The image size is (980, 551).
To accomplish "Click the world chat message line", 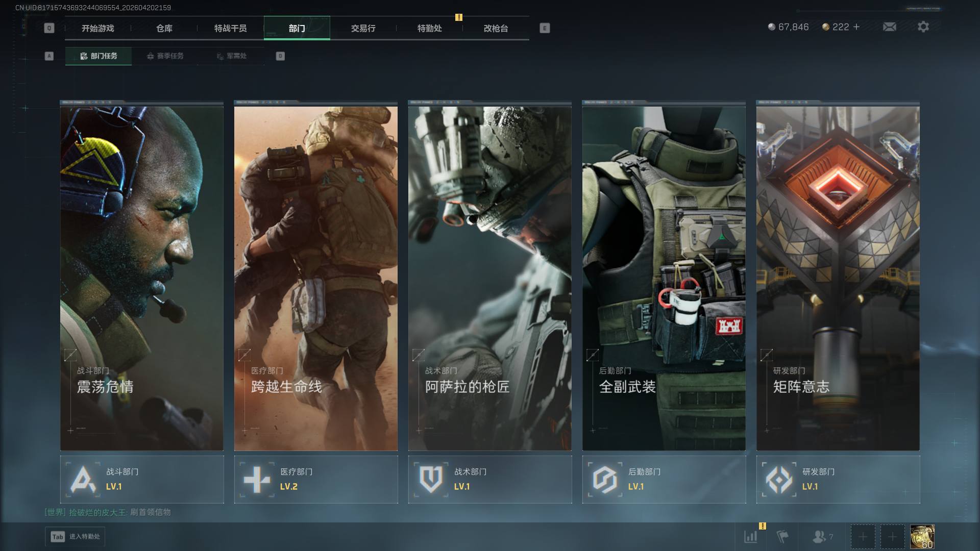I will pos(108,512).
